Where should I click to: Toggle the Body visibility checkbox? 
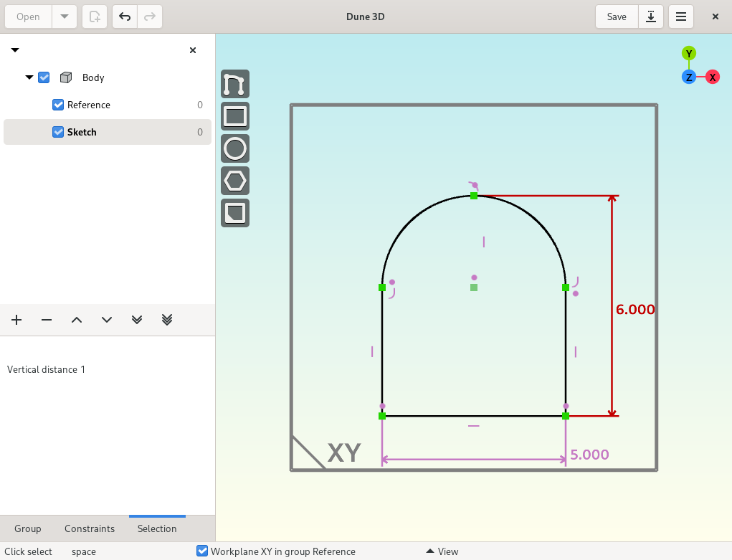click(44, 77)
